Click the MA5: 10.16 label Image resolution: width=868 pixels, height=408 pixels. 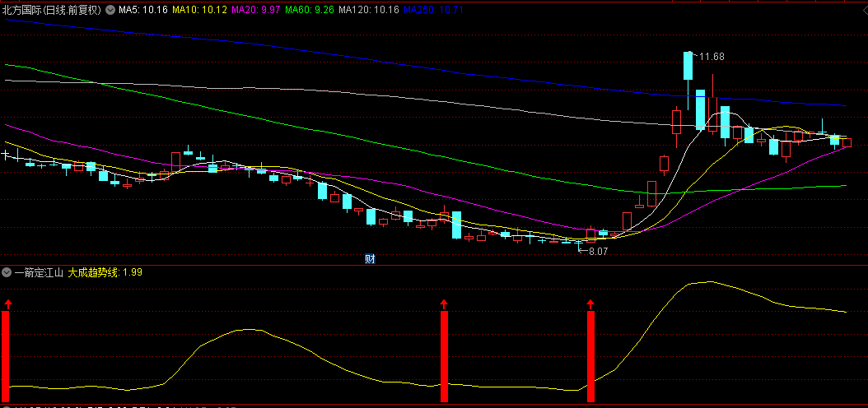[144, 10]
